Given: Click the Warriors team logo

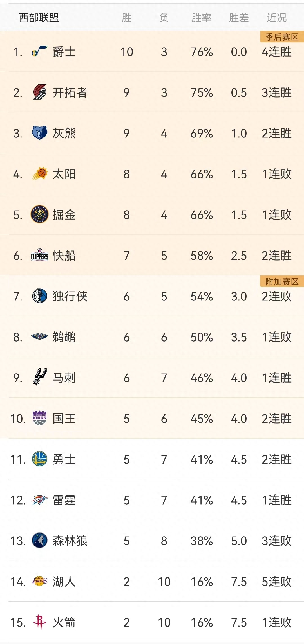Looking at the screenshot, I should tap(39, 459).
